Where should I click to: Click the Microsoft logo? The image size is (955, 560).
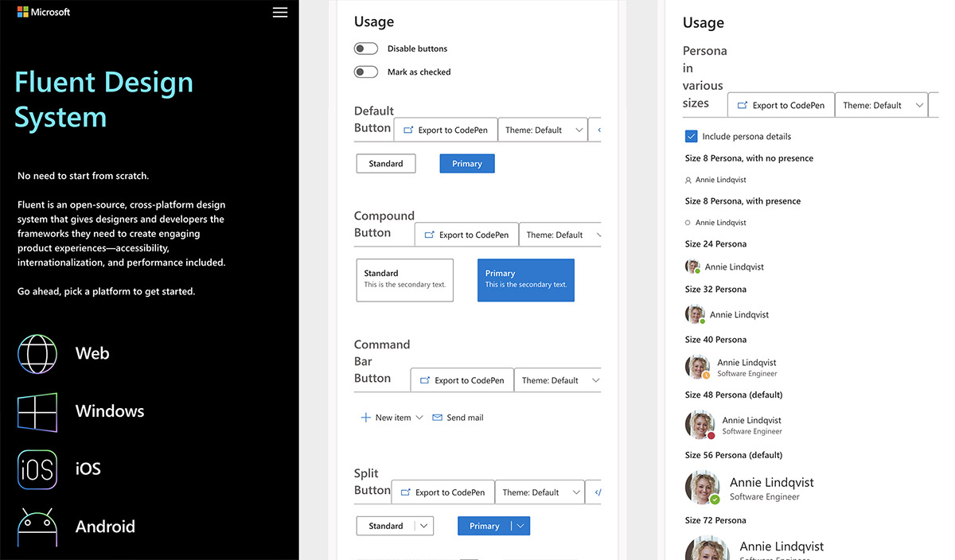(43, 12)
